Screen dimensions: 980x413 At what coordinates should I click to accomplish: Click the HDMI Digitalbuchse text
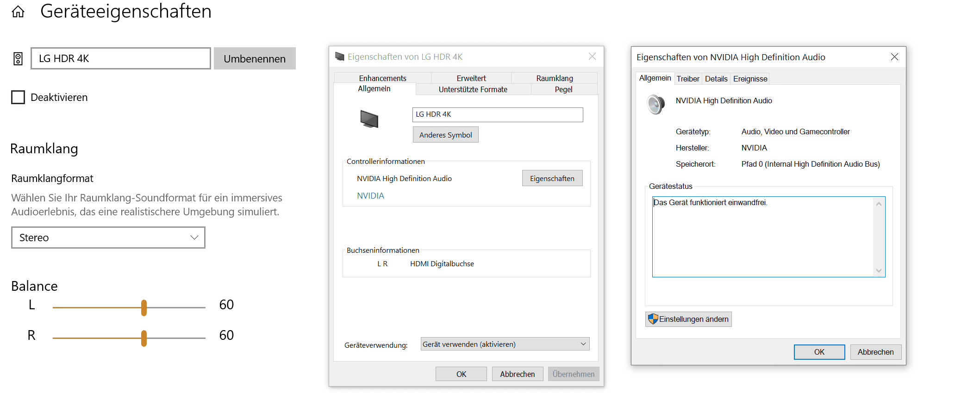click(x=442, y=263)
